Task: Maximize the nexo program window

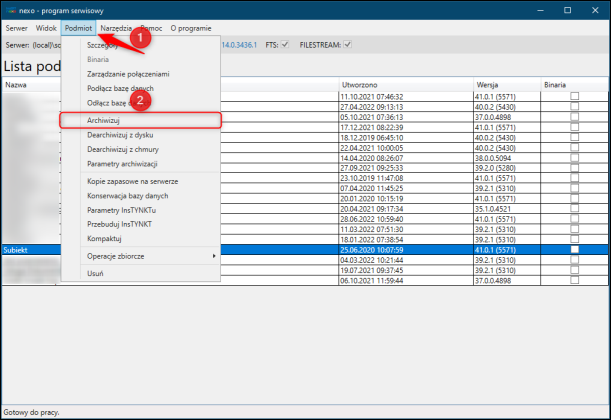Action: click(567, 10)
